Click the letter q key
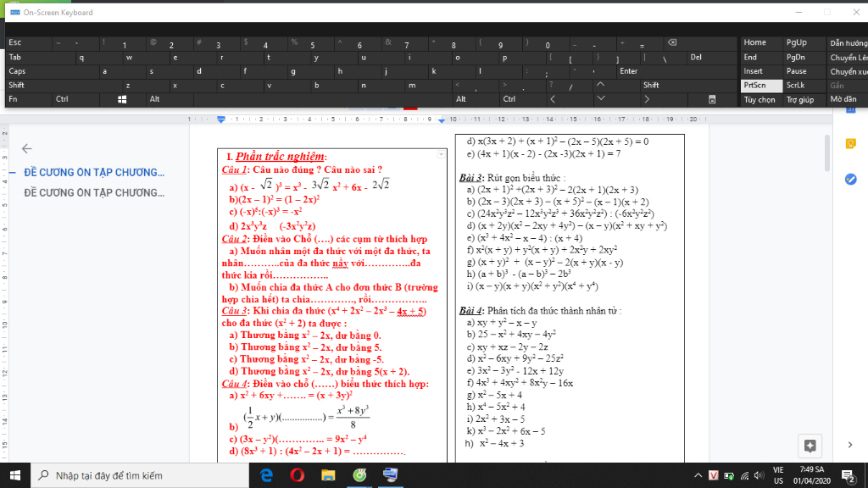Viewport: 868px width, 488px height. (99, 58)
